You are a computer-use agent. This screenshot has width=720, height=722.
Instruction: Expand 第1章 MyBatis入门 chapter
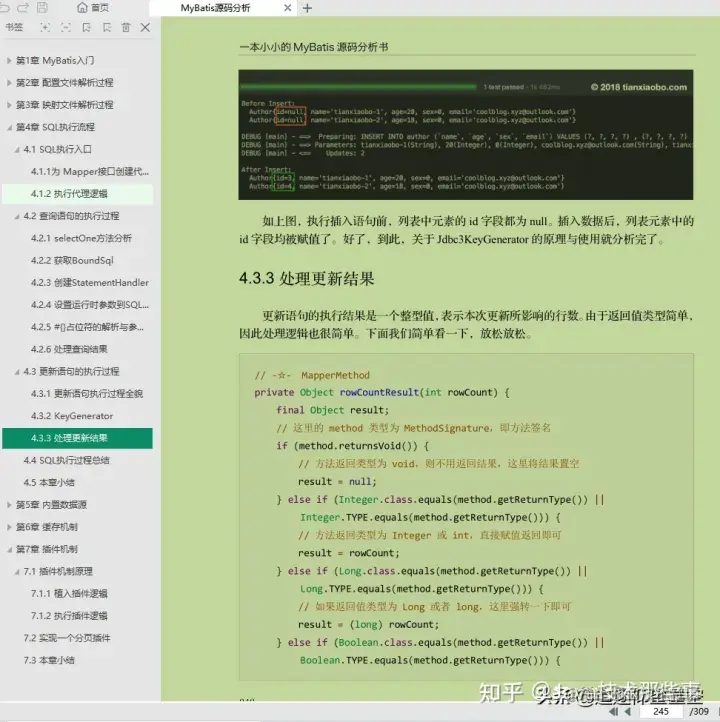pyautogui.click(x=9, y=60)
